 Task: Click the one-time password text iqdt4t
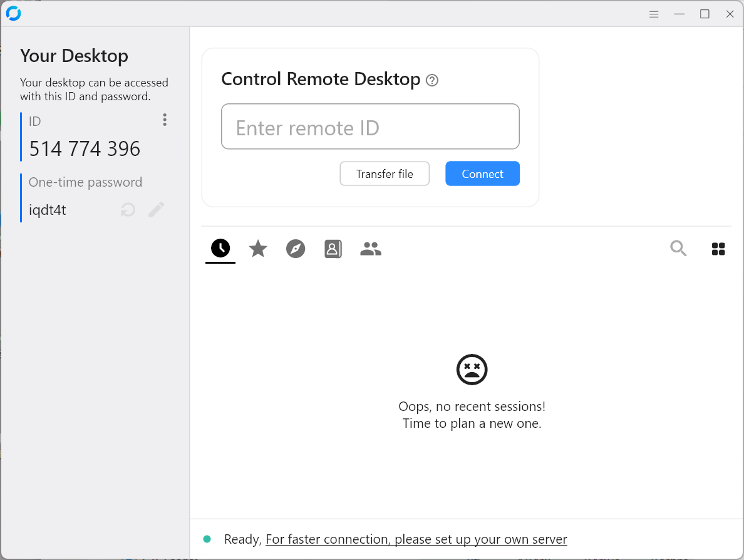(x=48, y=210)
